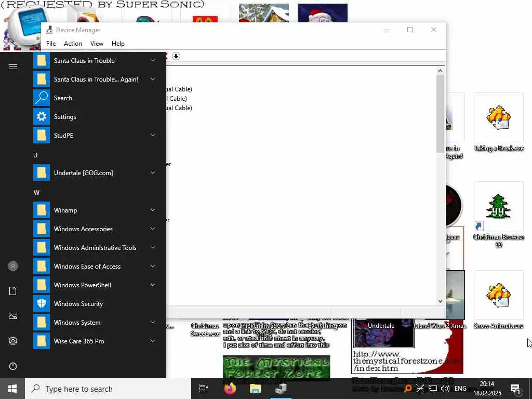Click the Device Manager vertical scroll thumb
Viewport: 532px width, 399px height.
[x=440, y=113]
